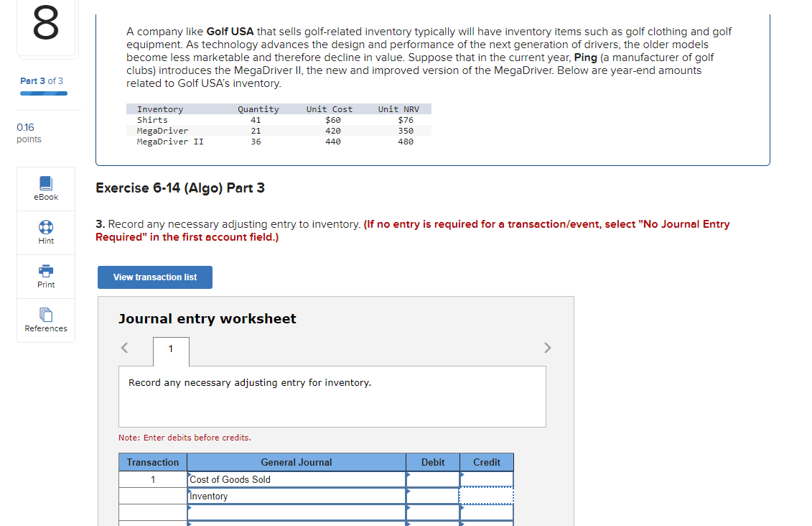Go back using the left chevron
The image size is (812, 526).
click(124, 348)
